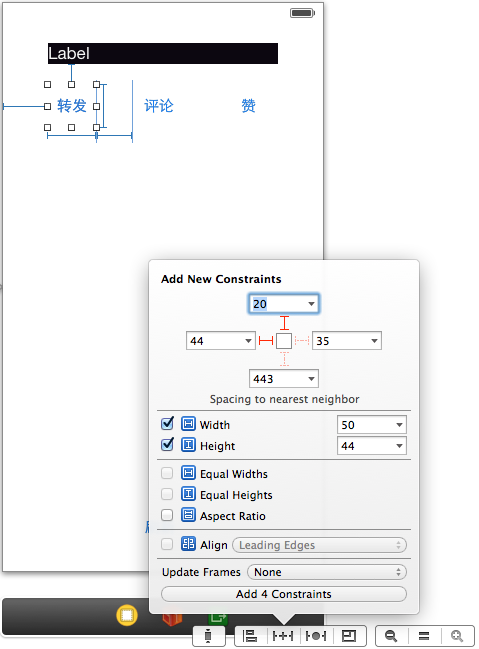Screen dimensions: 479x649
Task: Select the yellow View Controller dock icon
Action: pos(127,615)
